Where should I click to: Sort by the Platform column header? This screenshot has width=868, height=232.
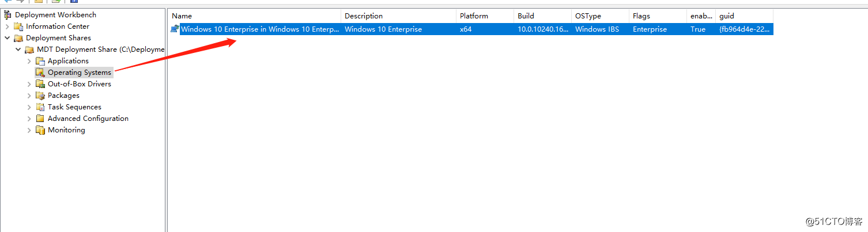coord(485,16)
